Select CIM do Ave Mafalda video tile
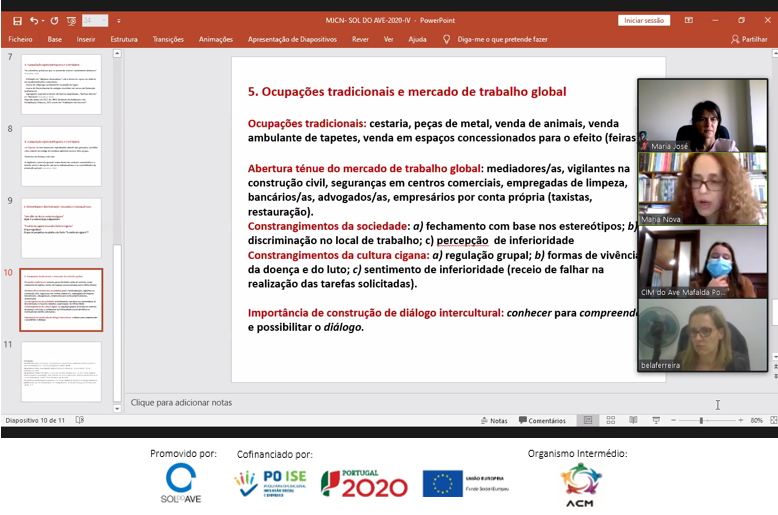Image resolution: width=778 pixels, height=515 pixels. [703, 261]
